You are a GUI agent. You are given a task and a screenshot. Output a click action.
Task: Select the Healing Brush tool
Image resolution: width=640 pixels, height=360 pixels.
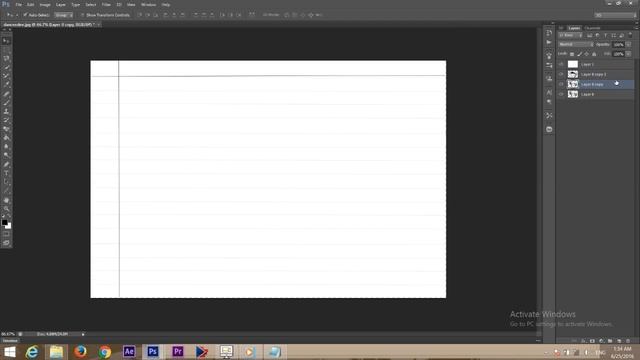(6, 94)
